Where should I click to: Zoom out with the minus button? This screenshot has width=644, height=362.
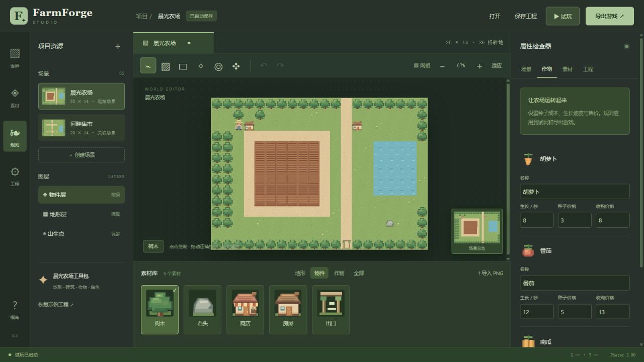(442, 66)
